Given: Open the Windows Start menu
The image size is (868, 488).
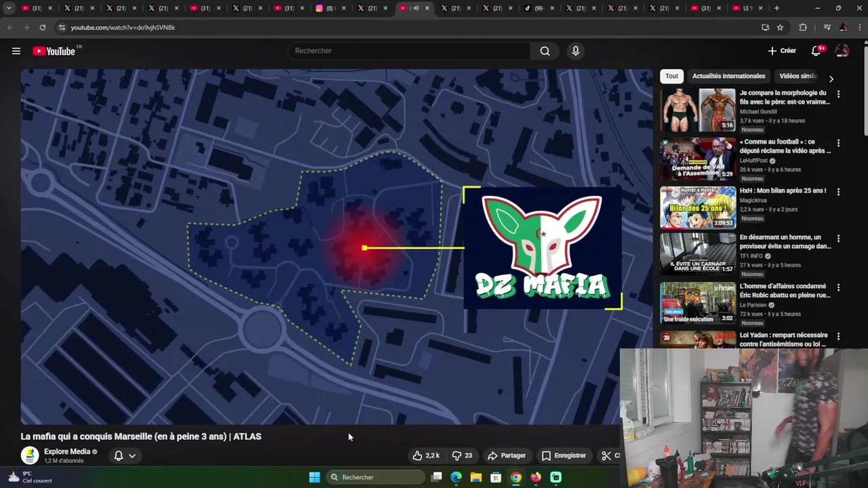Looking at the screenshot, I should point(315,477).
